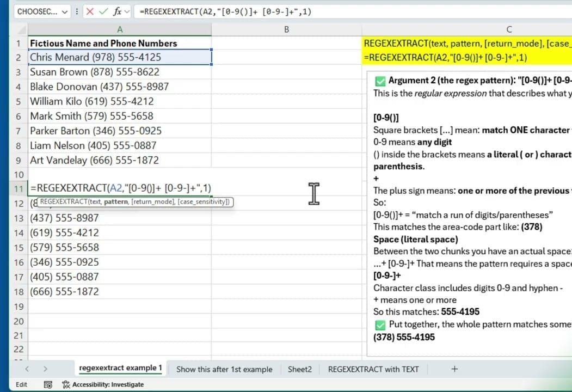Click the green checkbox beside Argument 2
Viewport: 572px width, 392px height.
coord(379,80)
